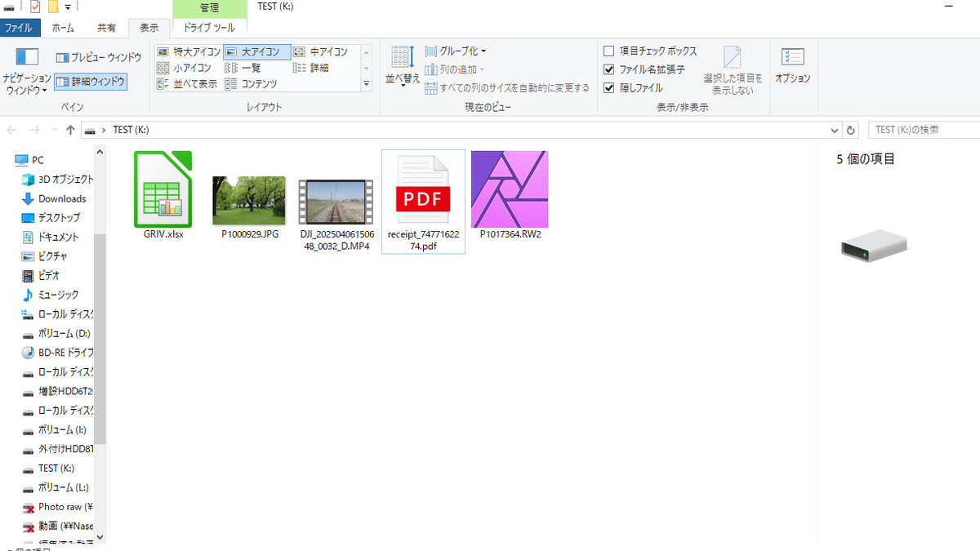The height and width of the screenshot is (551, 980).
Task: Click すべての列のサイズを自動的に変更する
Action: (507, 87)
